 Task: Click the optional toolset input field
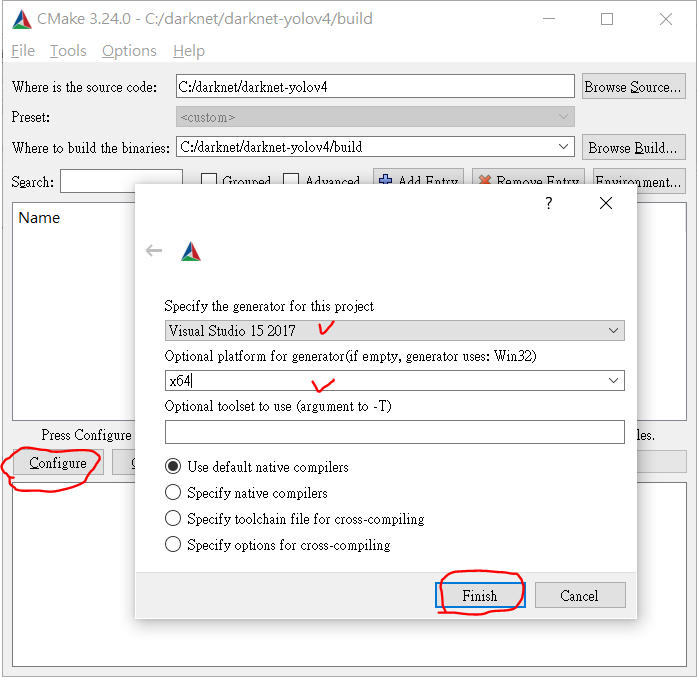tap(394, 432)
